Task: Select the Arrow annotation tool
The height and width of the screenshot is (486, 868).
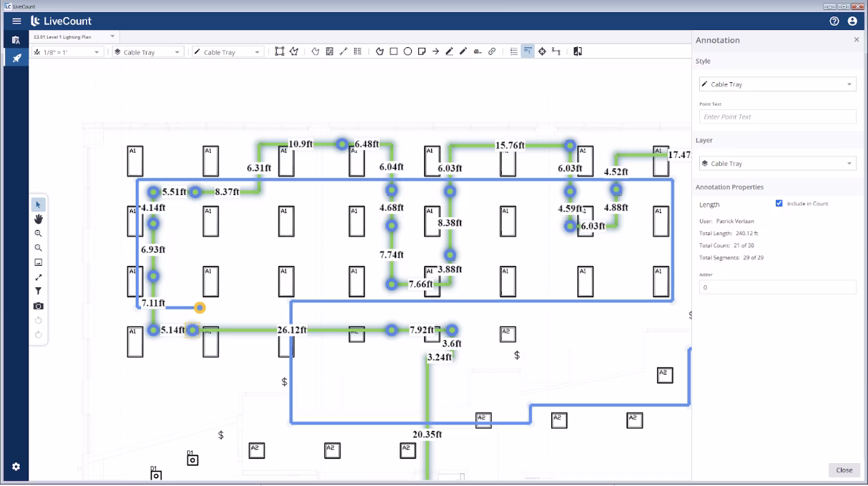Action: (435, 51)
